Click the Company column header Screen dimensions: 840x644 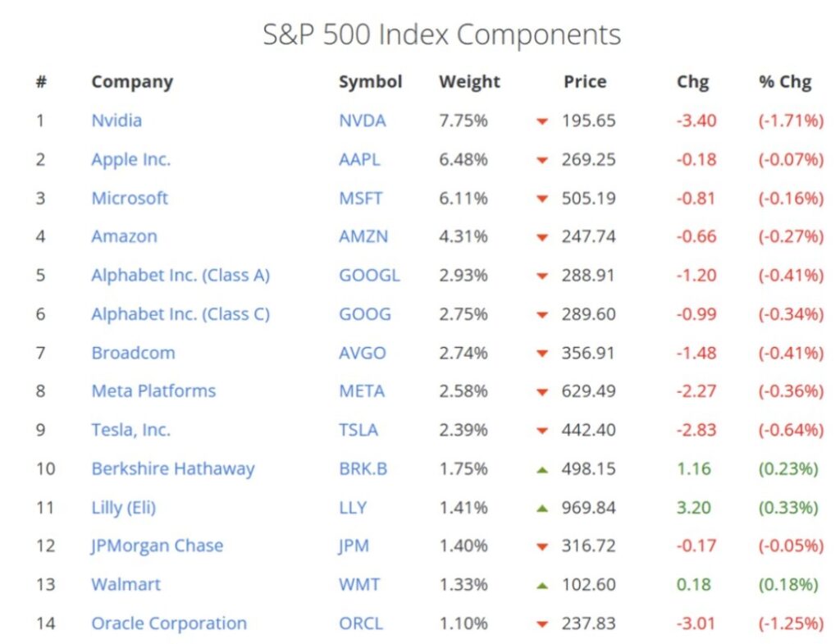pyautogui.click(x=132, y=82)
